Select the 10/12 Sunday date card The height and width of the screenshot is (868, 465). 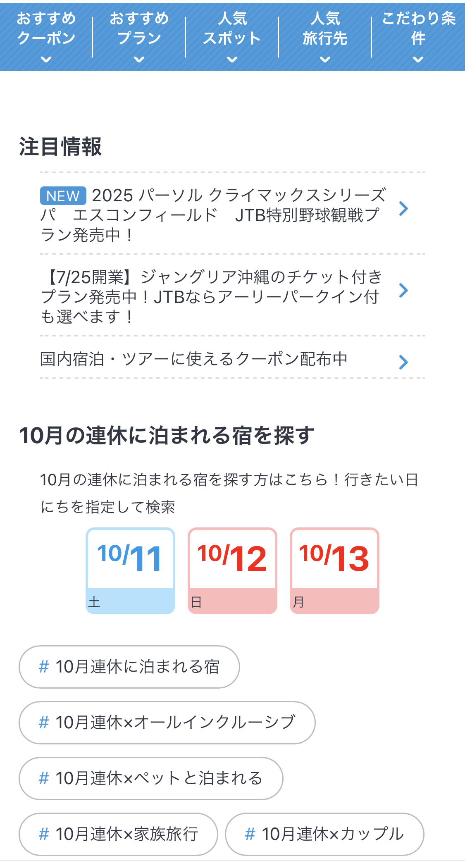point(232,571)
